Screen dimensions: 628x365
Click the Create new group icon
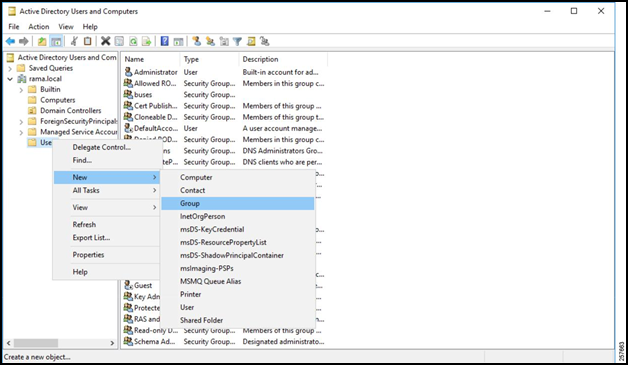tap(210, 41)
